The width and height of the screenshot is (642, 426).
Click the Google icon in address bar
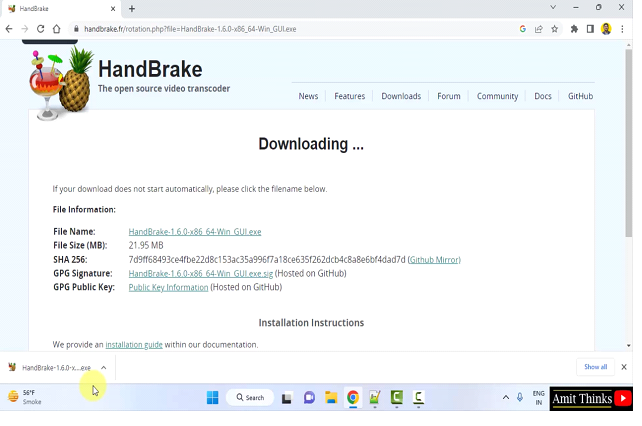pos(522,29)
